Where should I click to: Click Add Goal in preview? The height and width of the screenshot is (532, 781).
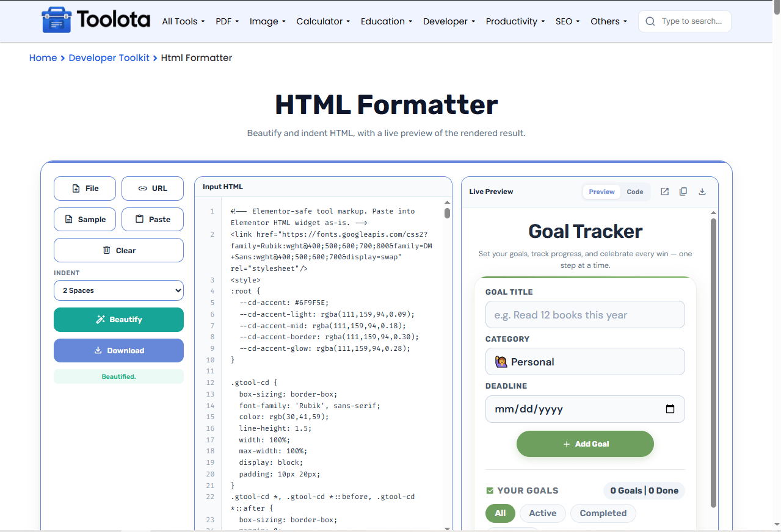(585, 444)
